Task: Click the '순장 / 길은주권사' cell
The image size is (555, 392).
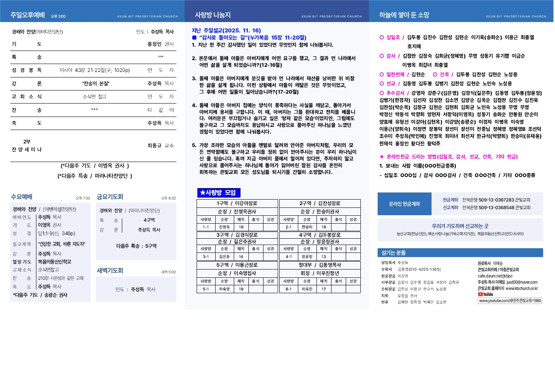Action: (x=237, y=242)
